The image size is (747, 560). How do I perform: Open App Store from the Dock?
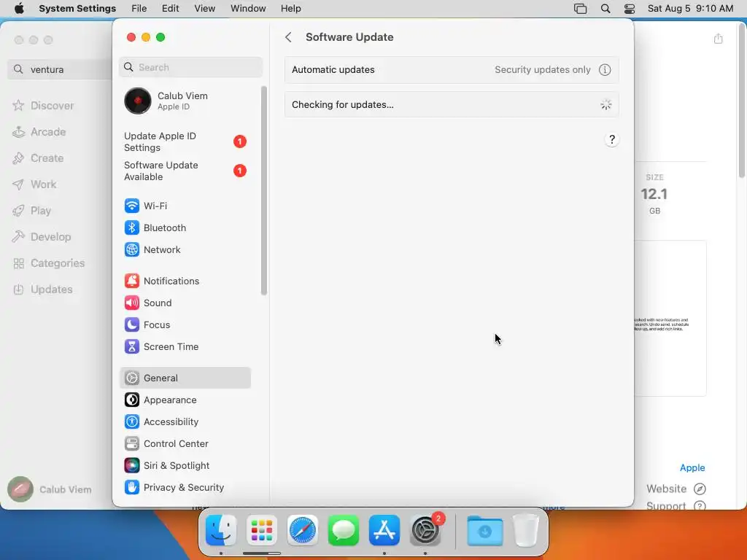point(384,530)
